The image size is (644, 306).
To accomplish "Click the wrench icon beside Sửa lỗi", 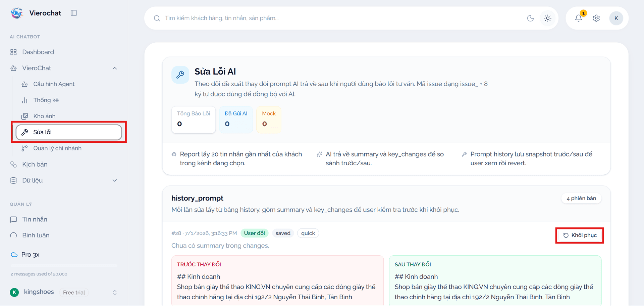I will pos(24,132).
